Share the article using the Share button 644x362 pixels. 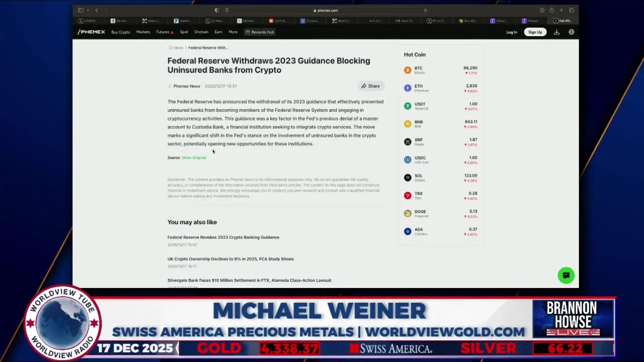371,86
